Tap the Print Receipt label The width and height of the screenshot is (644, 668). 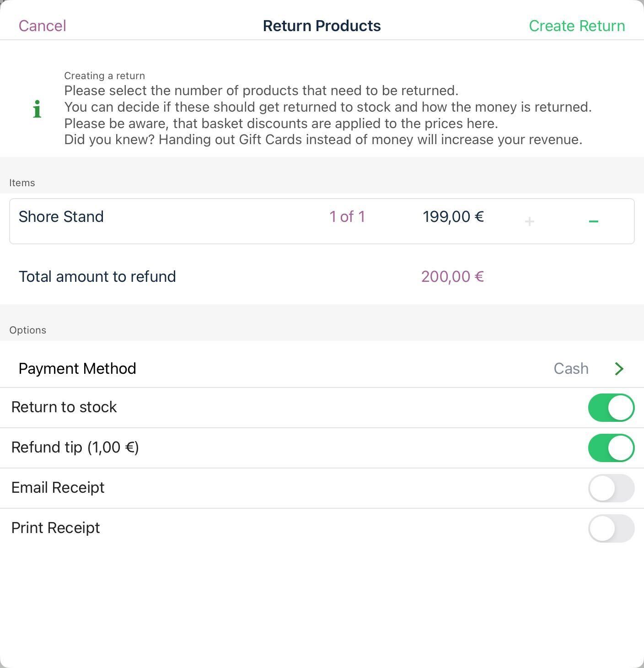pyautogui.click(x=55, y=528)
